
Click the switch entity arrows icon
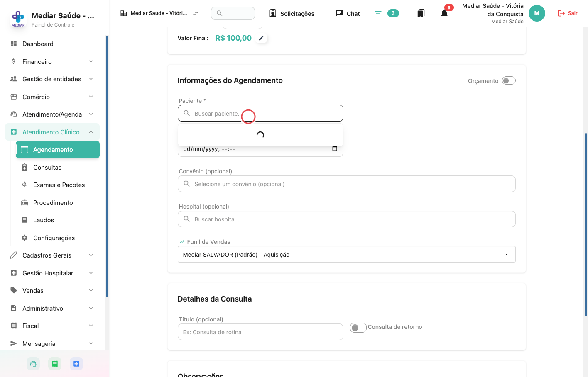click(x=196, y=13)
